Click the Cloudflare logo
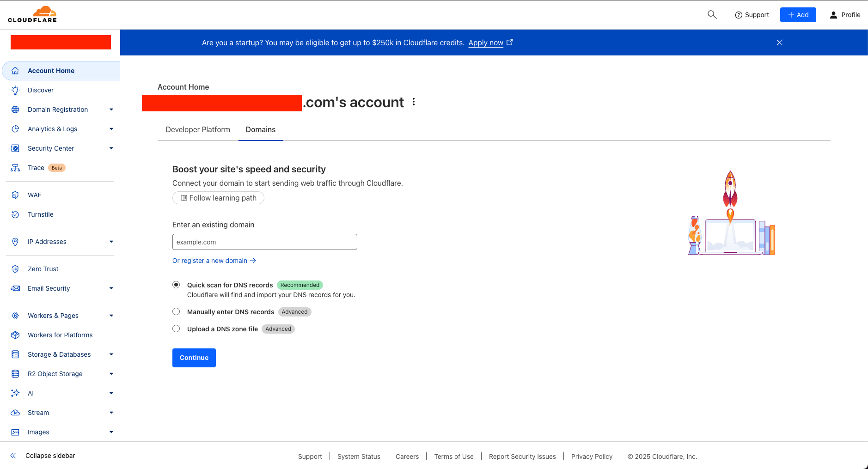This screenshot has width=868, height=469. coord(32,14)
